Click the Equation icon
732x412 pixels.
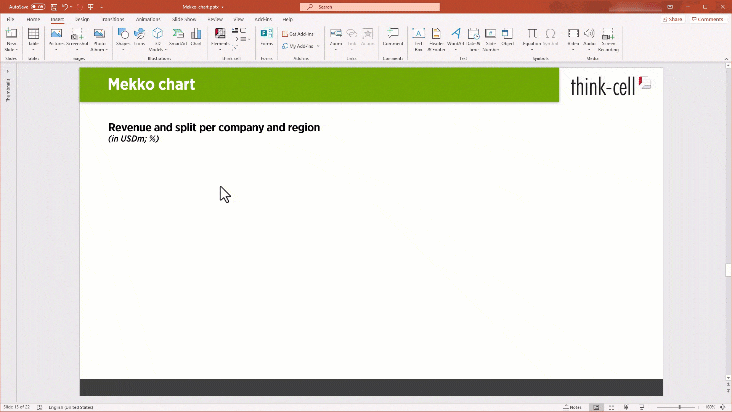coord(532,35)
